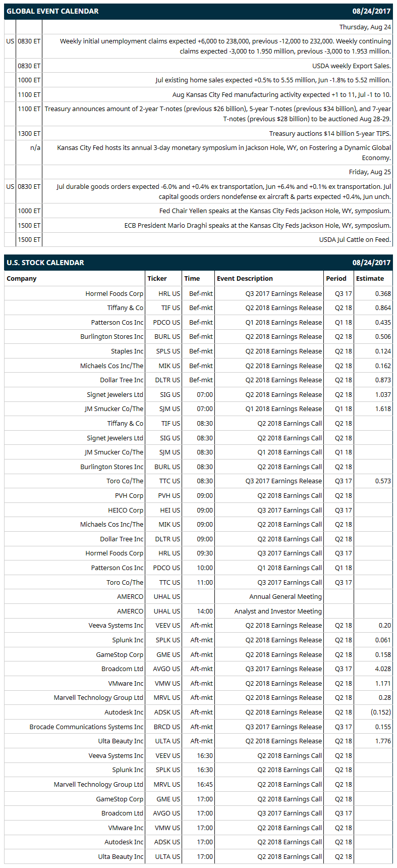
Task: Click the 0.864 estimate for Tiffany & Co
Action: [383, 308]
